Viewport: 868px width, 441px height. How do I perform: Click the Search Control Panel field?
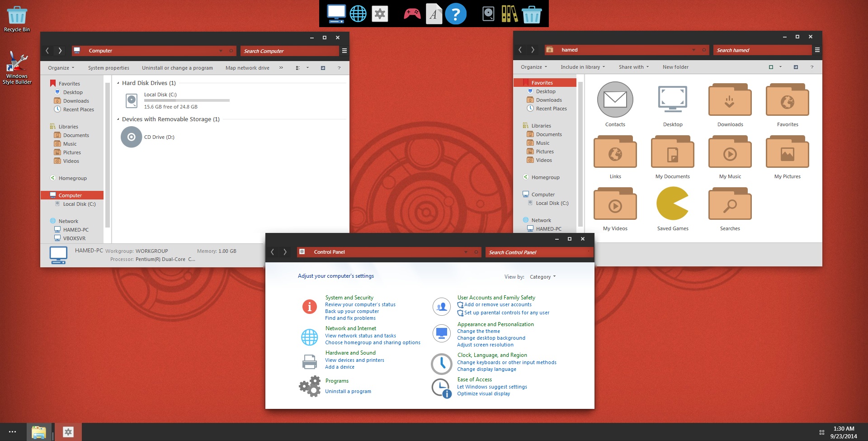click(x=539, y=252)
